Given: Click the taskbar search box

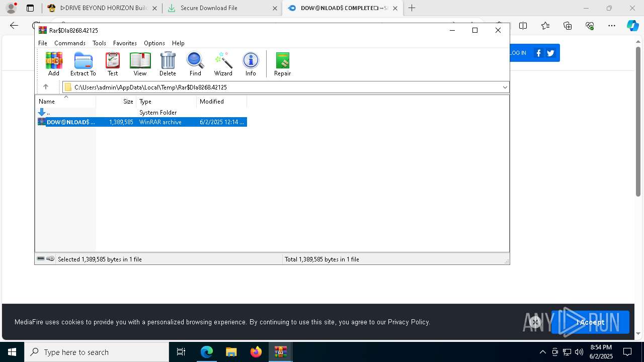Looking at the screenshot, I should [x=97, y=352].
